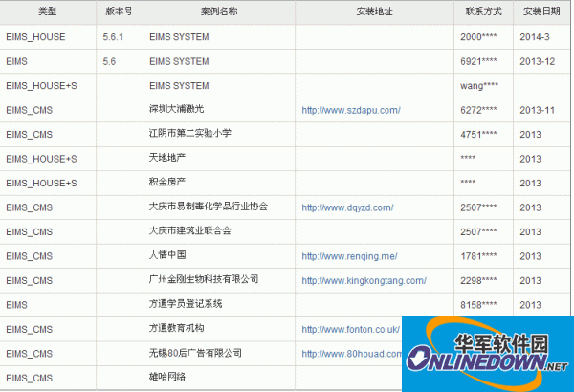The width and height of the screenshot is (574, 392).
Task: Open the http://www.fonton.co.uk/ link
Action: [351, 330]
